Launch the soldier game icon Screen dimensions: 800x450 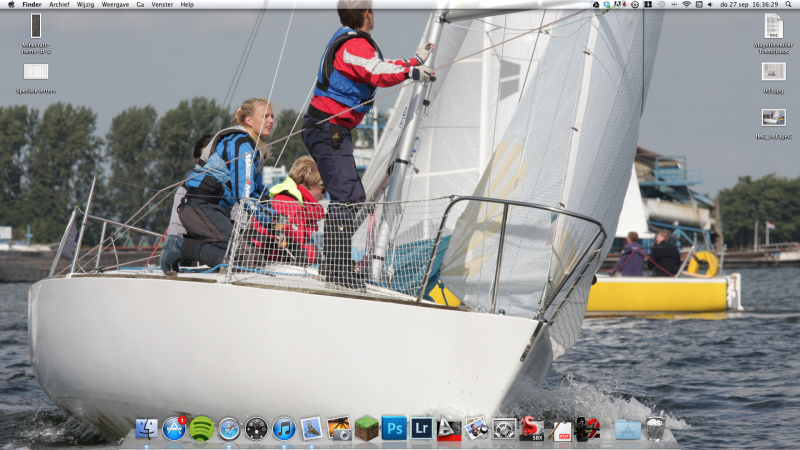(587, 429)
